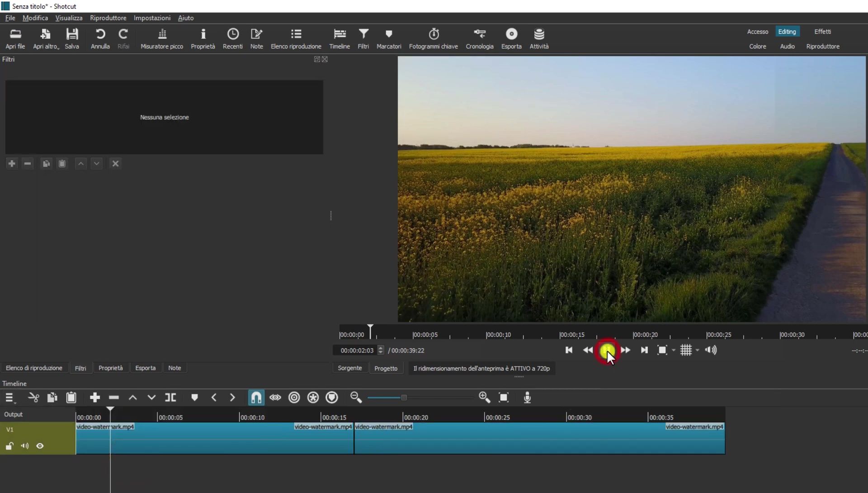Undo last action with Annulla
This screenshot has height=493, width=868.
(100, 39)
